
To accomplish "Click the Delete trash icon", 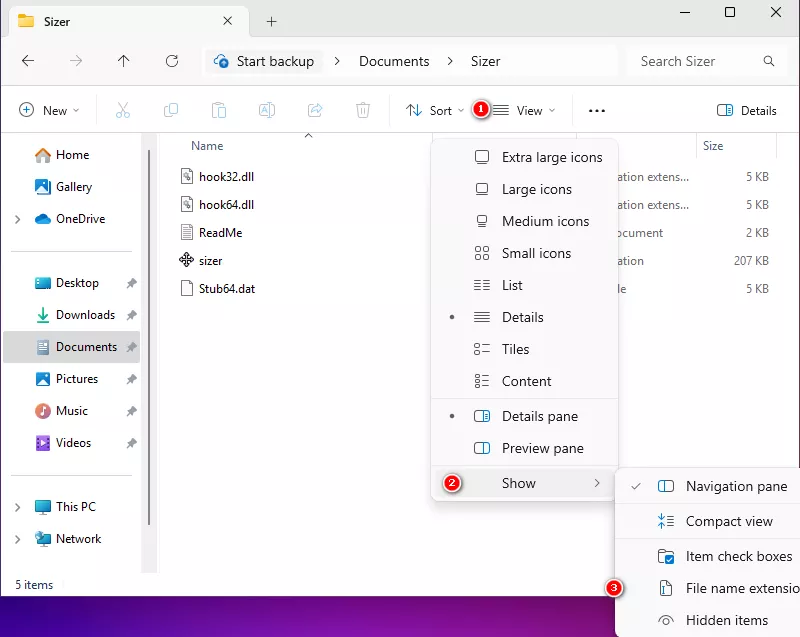I will [x=363, y=110].
